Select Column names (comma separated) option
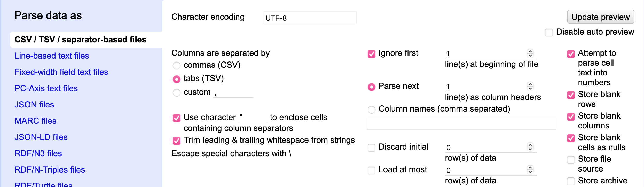The image size is (644, 187). pos(371,110)
